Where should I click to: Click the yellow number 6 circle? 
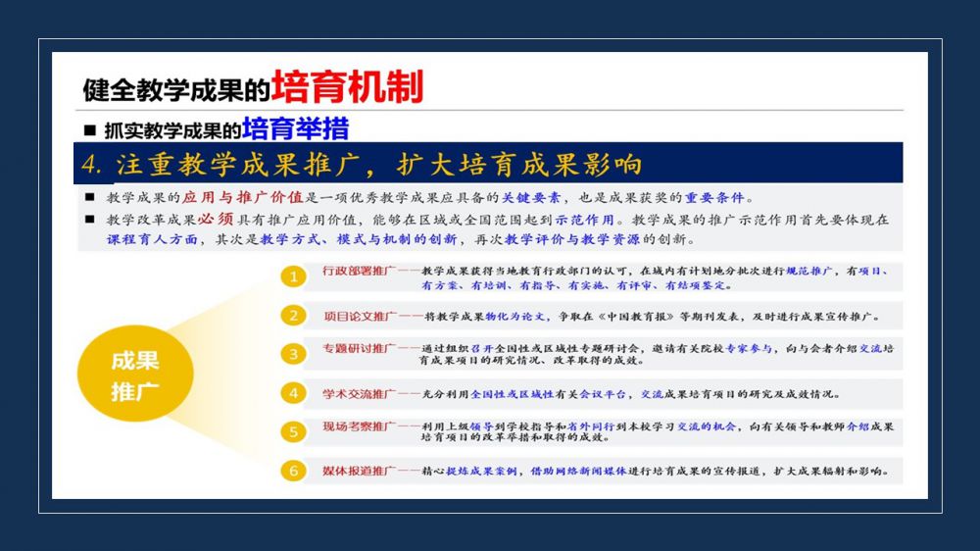pyautogui.click(x=292, y=471)
